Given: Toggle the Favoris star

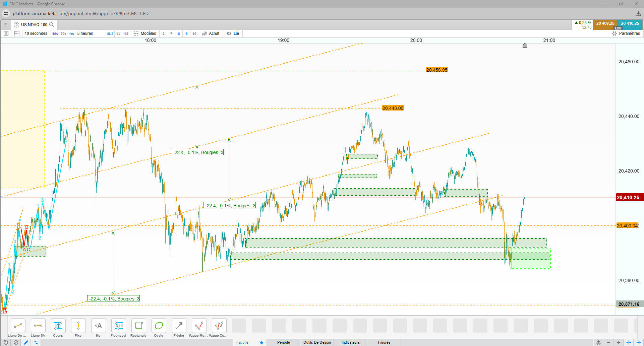Looking at the screenshot, I should click(x=261, y=342).
